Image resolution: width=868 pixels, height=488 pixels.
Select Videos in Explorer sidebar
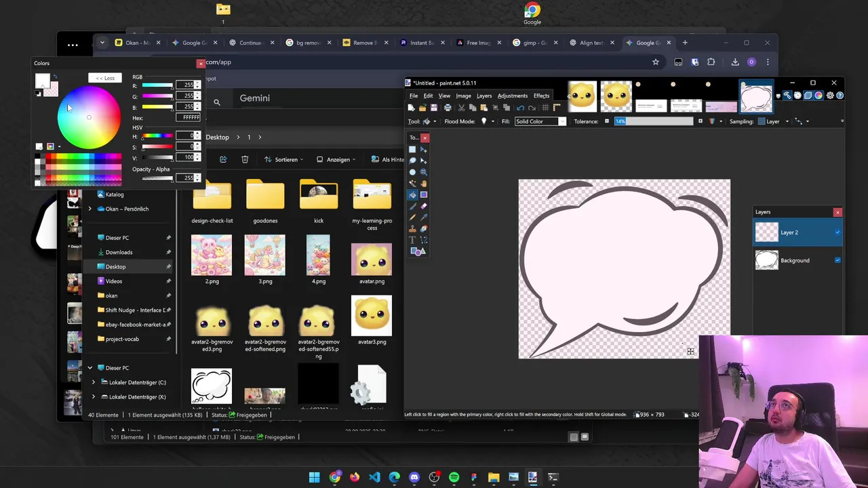click(x=113, y=281)
